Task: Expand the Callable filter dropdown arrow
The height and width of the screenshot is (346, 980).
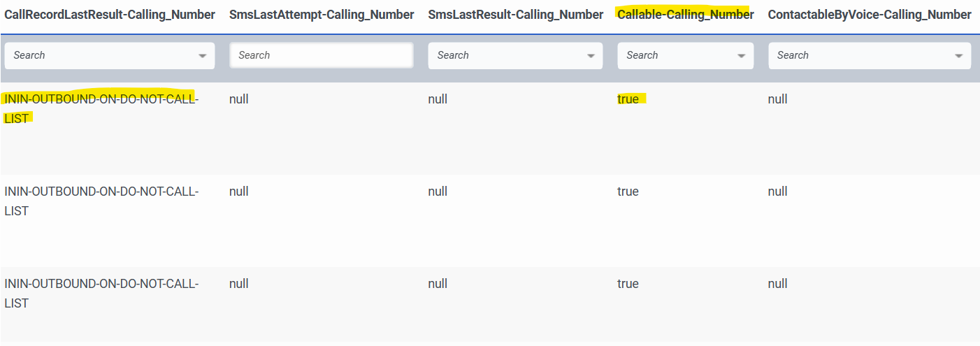Action: 742,56
